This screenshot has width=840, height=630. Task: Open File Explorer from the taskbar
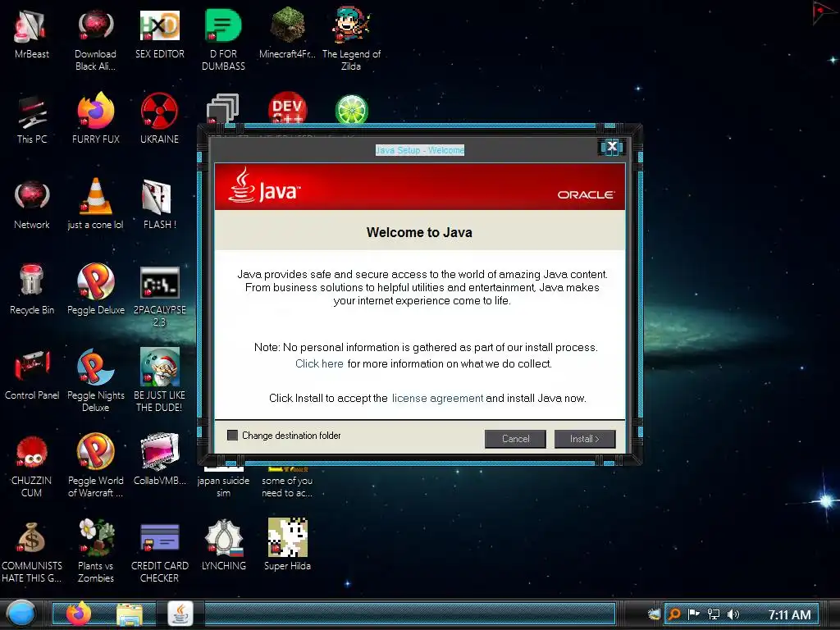[129, 614]
